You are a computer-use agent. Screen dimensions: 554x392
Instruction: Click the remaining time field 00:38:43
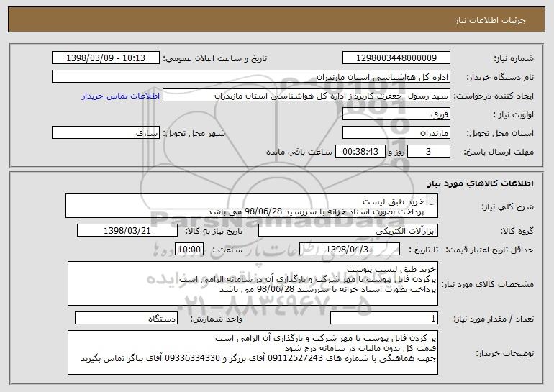coord(360,152)
